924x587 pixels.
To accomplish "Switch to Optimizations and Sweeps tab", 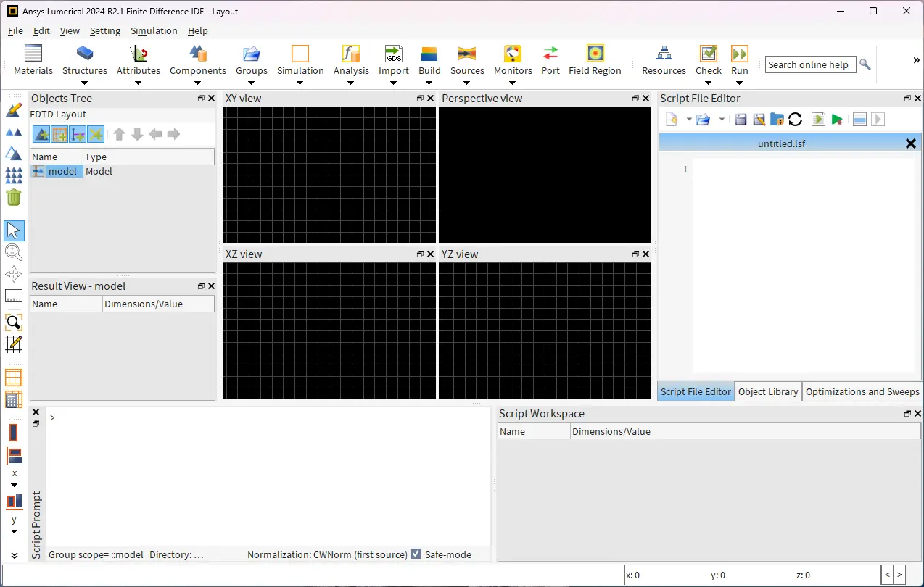I will point(862,391).
